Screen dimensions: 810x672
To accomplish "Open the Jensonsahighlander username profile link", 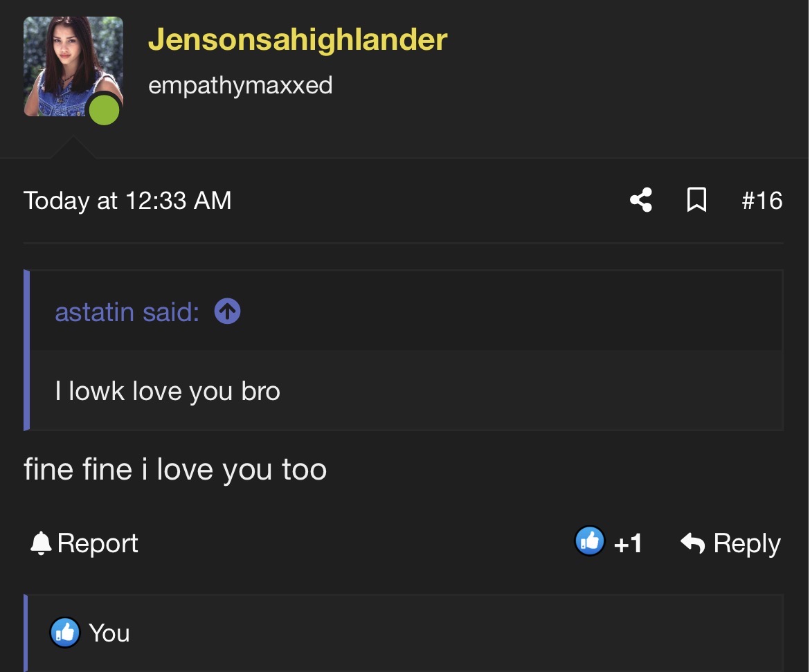I will [x=298, y=39].
